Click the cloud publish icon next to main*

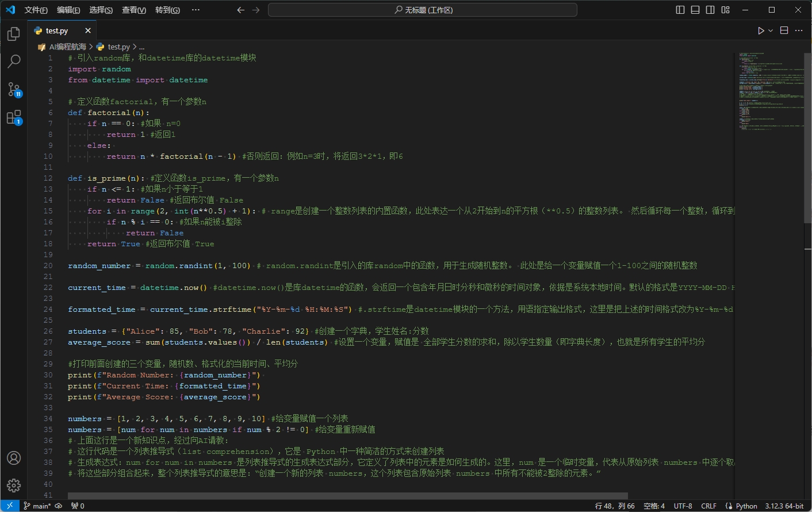click(x=59, y=506)
